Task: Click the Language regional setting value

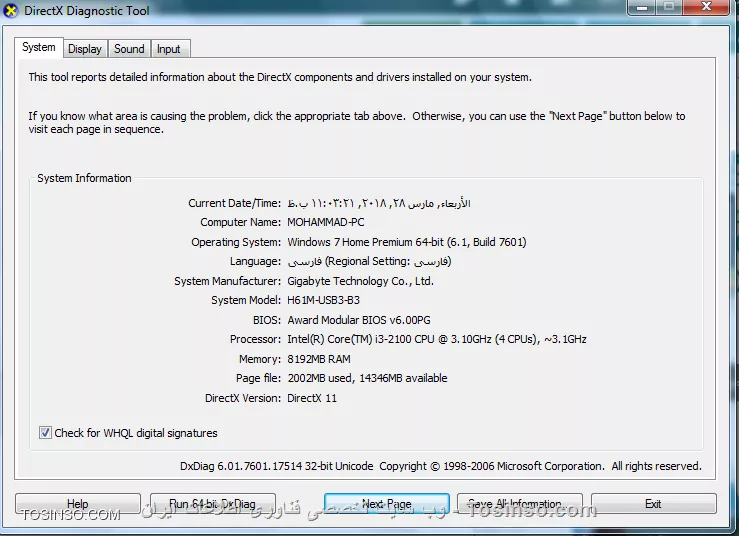Action: pyautogui.click(x=369, y=262)
